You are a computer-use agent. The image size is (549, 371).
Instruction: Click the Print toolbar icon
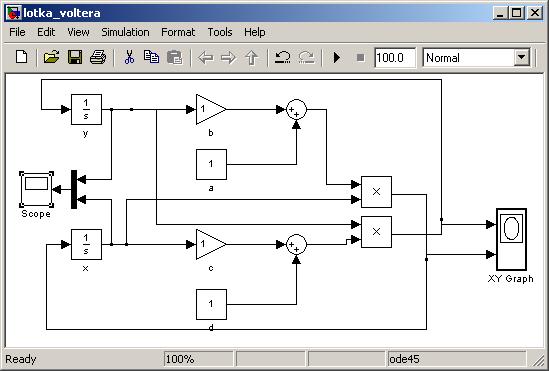(98, 57)
